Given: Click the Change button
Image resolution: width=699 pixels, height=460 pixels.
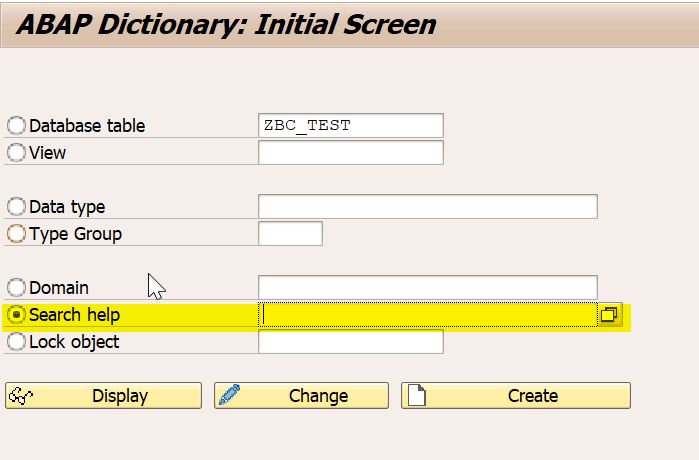Looking at the screenshot, I should [301, 396].
